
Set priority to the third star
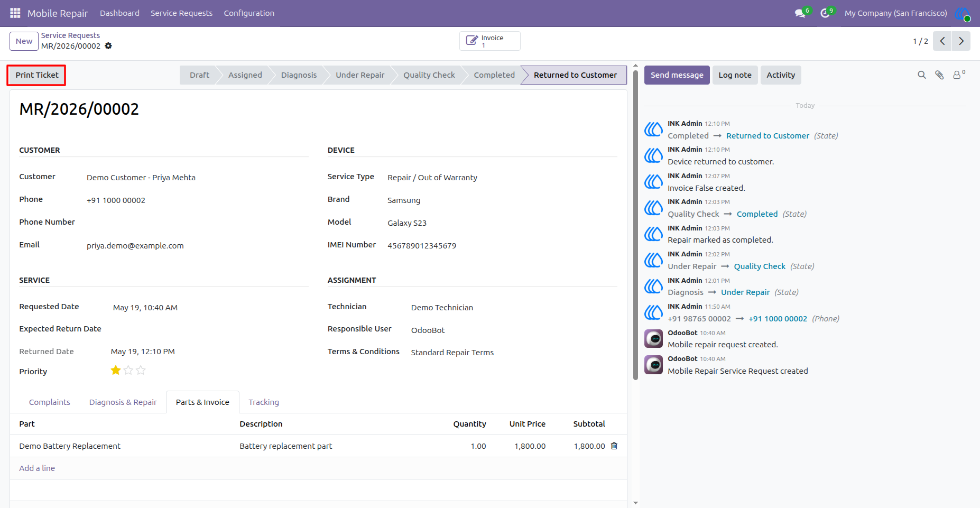coord(141,371)
